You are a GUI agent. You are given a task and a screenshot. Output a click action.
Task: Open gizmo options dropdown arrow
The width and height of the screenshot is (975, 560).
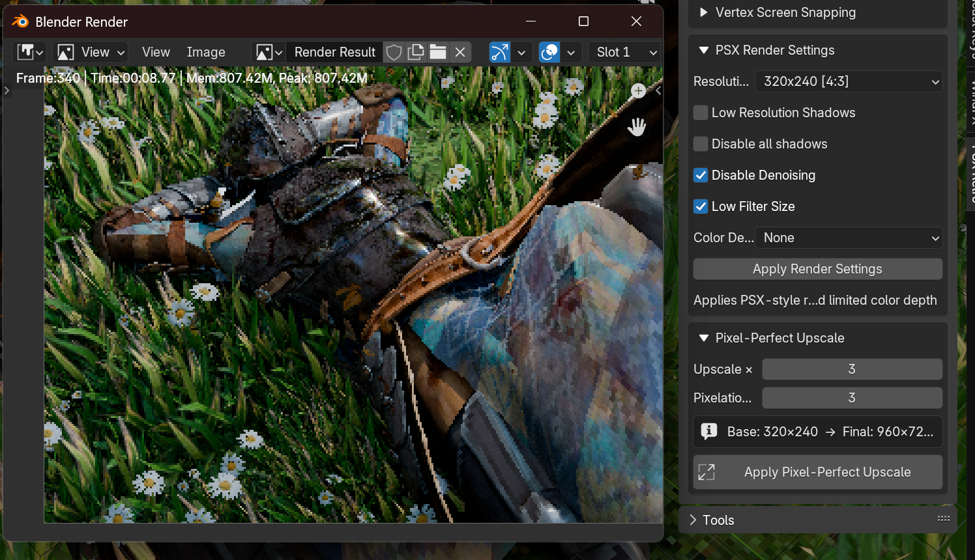point(521,52)
